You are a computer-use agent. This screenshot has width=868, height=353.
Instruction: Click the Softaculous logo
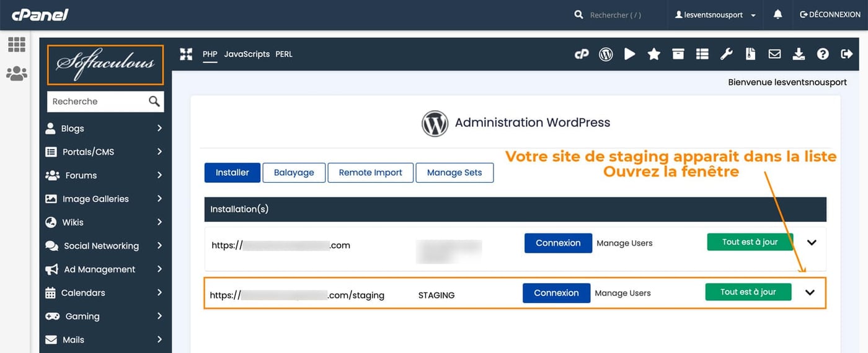click(x=105, y=64)
